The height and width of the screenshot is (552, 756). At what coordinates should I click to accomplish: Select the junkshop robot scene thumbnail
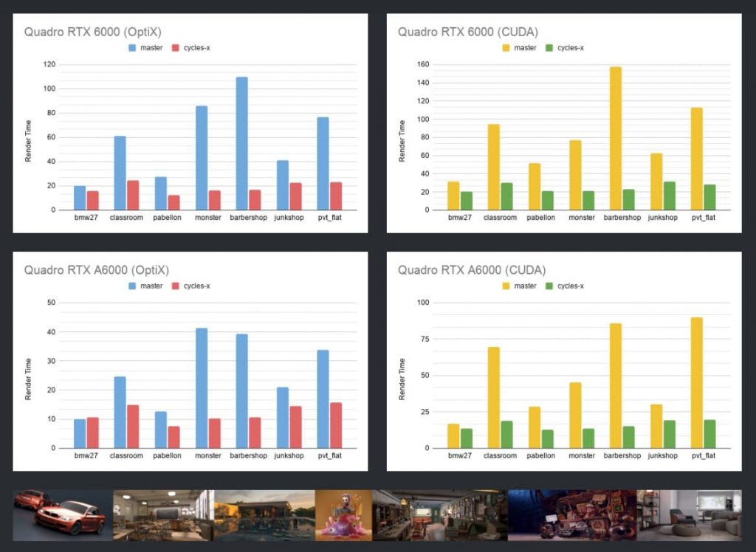coord(571,514)
